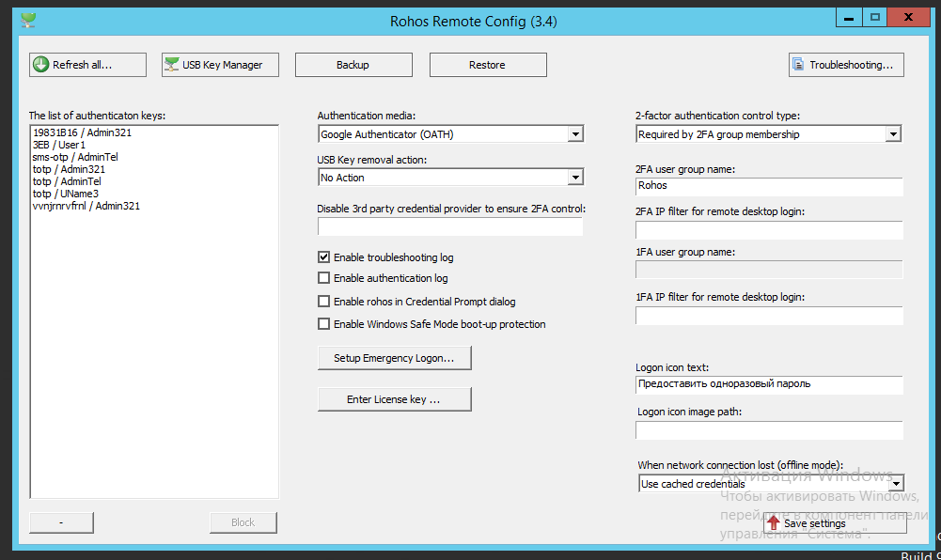Check Enable authentication log

[324, 278]
